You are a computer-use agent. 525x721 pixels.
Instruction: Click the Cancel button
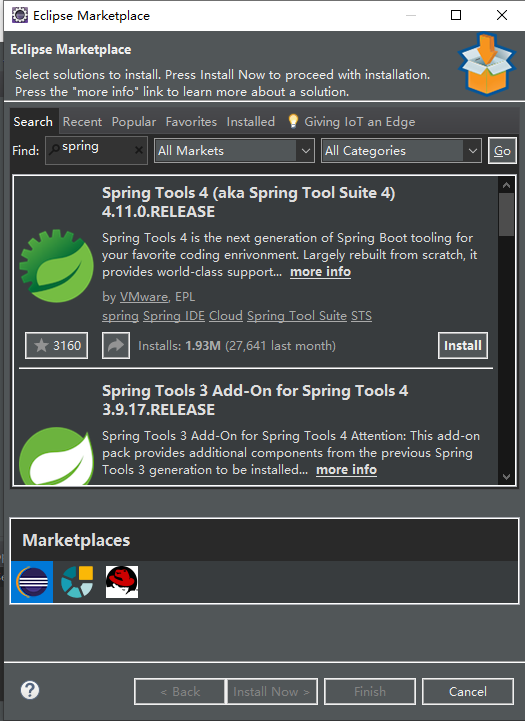(x=468, y=692)
